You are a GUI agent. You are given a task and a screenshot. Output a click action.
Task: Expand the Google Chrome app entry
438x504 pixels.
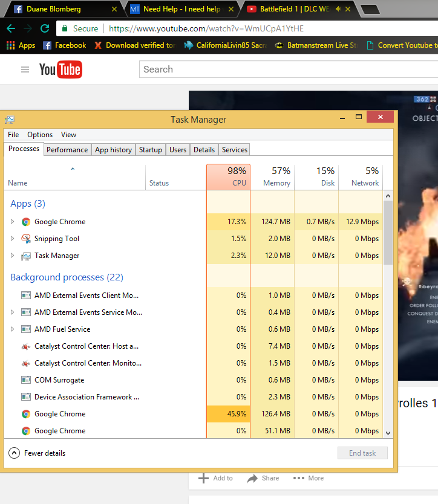point(12,221)
